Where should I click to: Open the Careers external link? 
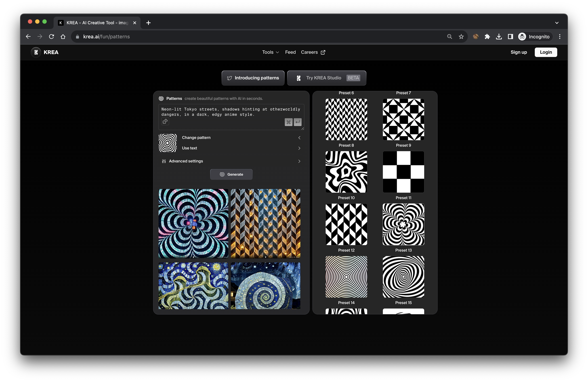click(x=313, y=52)
